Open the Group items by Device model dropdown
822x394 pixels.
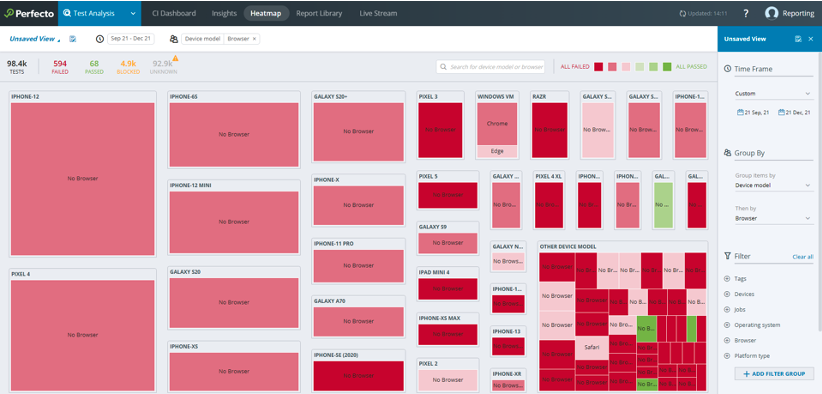pos(773,185)
